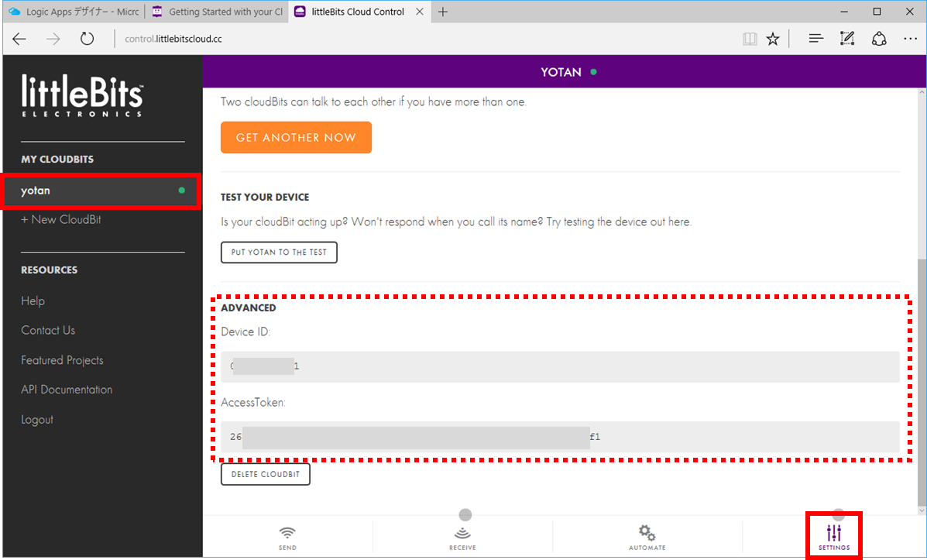Click the AccessToken field
Viewport: 927px width, 560px height.
560,437
